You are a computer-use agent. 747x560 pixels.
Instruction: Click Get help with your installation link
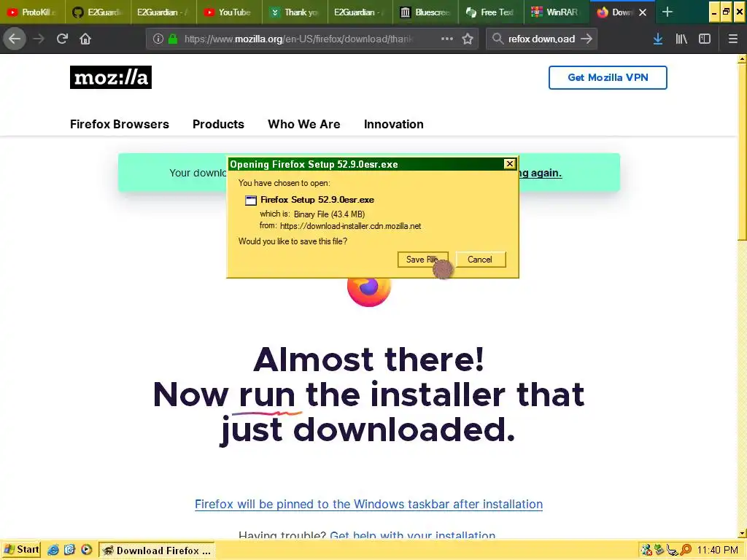[413, 535]
